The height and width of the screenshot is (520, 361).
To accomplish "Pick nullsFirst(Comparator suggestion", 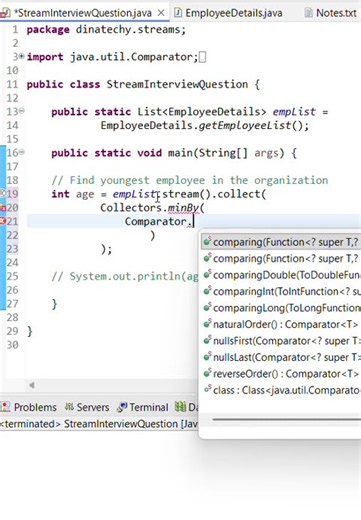I will [281, 341].
